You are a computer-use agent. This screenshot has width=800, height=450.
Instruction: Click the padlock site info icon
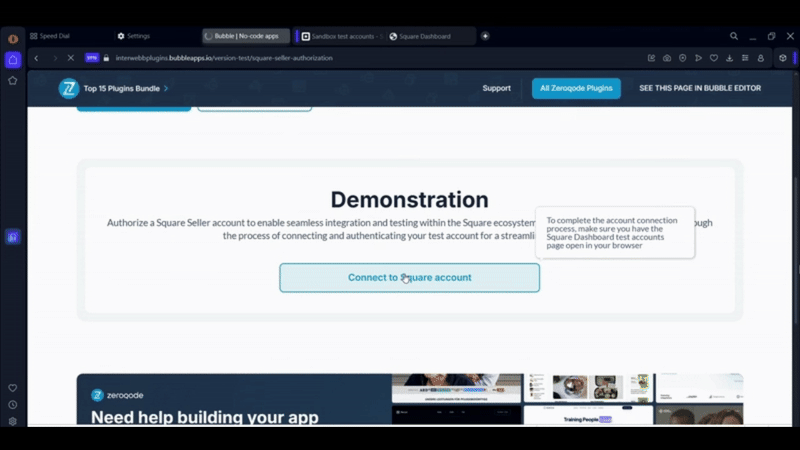pos(106,58)
